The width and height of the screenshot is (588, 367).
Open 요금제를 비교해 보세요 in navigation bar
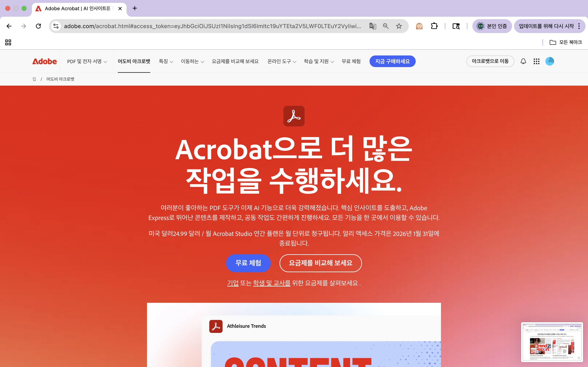[235, 61]
